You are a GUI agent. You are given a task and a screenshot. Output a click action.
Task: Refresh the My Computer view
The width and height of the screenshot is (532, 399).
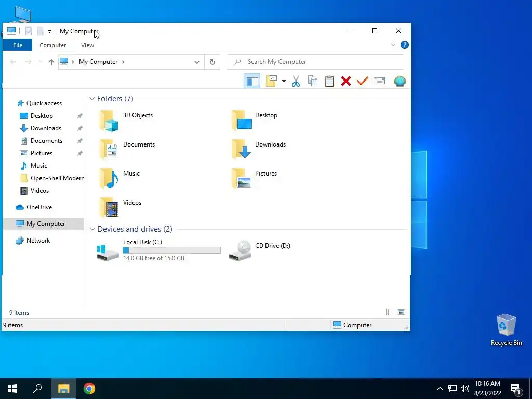[x=212, y=62]
